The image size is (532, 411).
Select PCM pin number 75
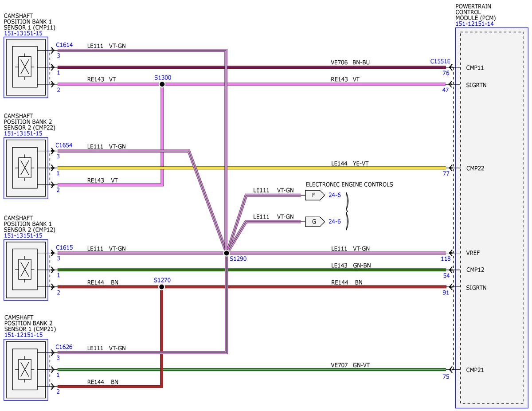point(446,376)
